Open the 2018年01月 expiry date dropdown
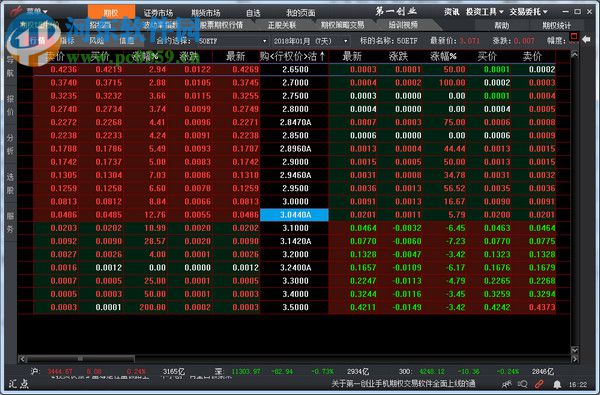Viewport: 600px width, 395px height. (310, 41)
